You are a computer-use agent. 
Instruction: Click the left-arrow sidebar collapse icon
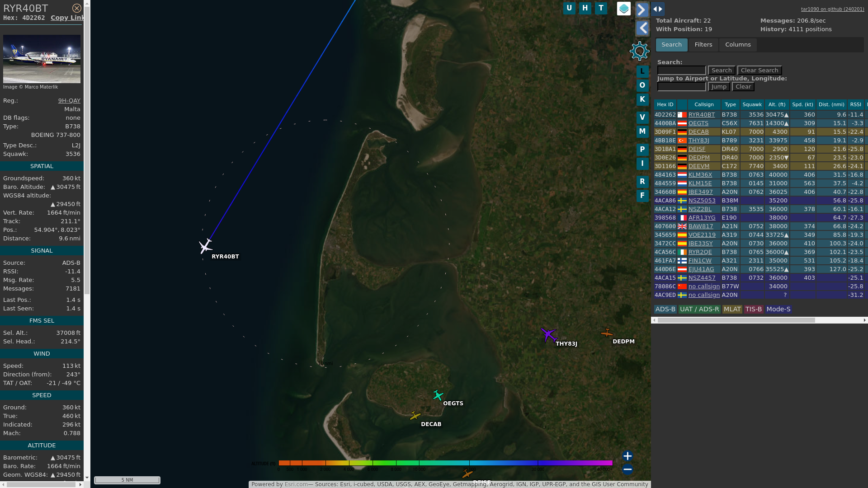click(642, 28)
